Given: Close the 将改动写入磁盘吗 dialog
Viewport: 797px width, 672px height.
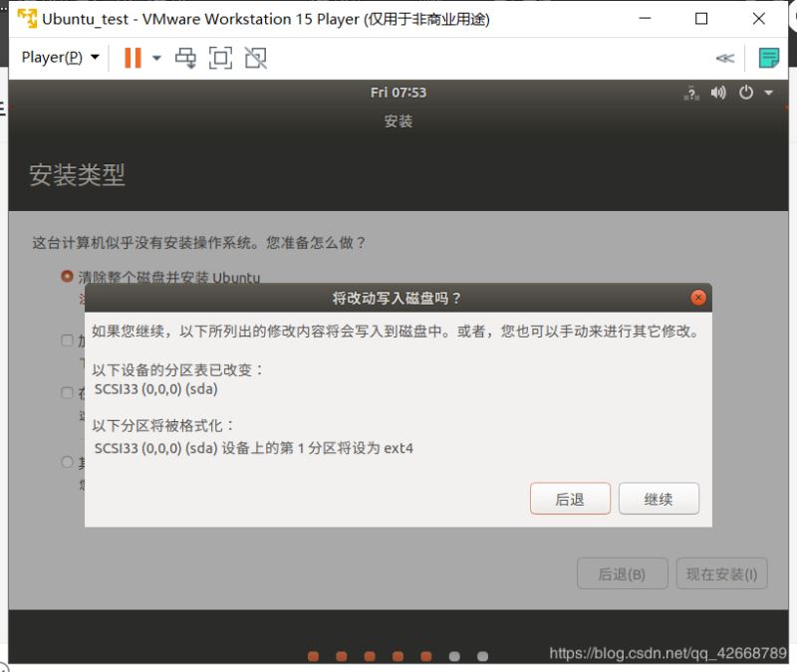Looking at the screenshot, I should [697, 297].
